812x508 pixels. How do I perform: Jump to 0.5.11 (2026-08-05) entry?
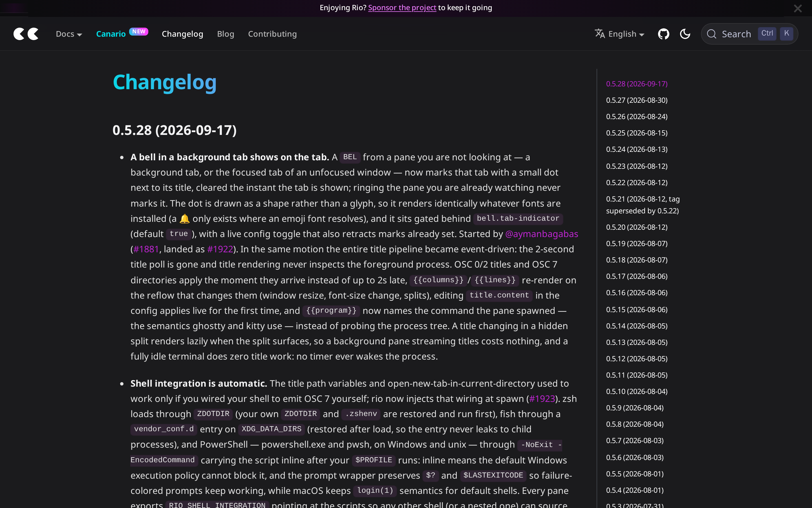637,375
